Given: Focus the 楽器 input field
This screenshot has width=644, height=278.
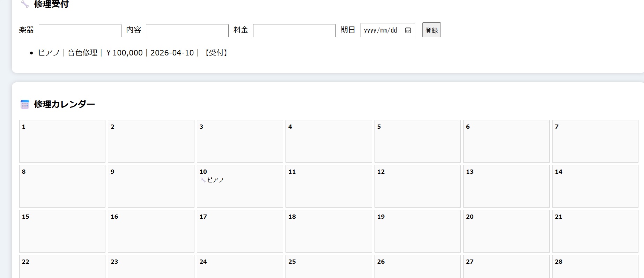Looking at the screenshot, I should click(80, 31).
